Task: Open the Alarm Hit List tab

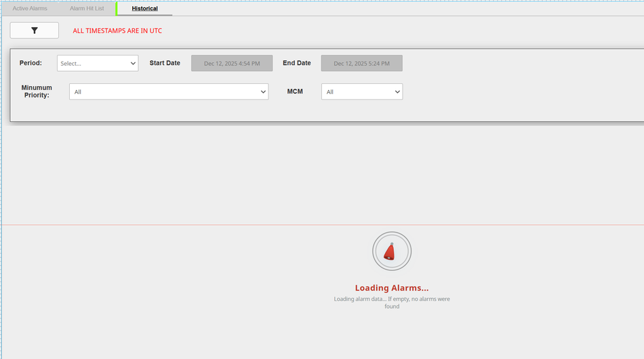Action: pyautogui.click(x=87, y=8)
